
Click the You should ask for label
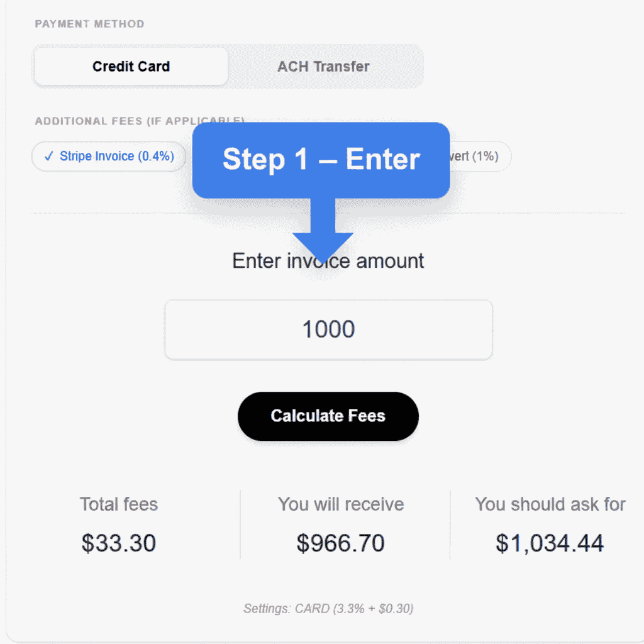click(x=550, y=504)
